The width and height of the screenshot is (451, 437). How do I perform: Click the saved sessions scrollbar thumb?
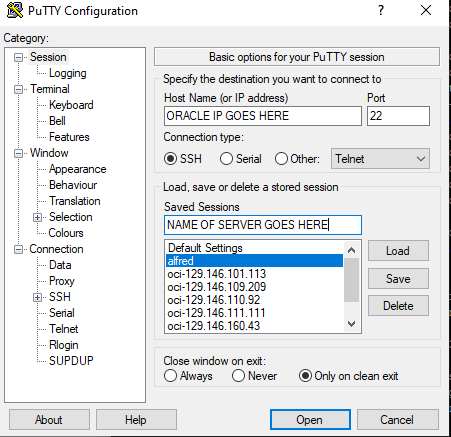351,280
